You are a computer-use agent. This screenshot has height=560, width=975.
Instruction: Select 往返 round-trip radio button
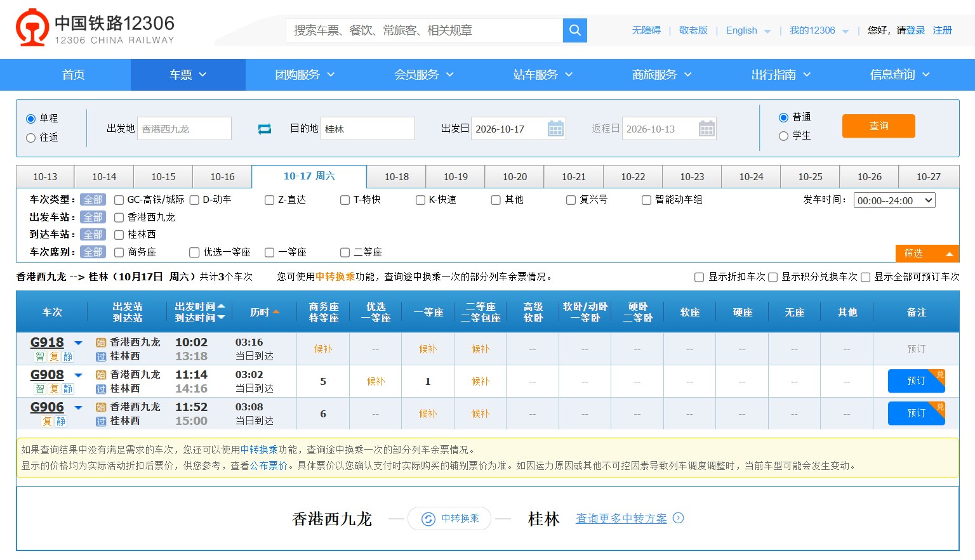point(30,138)
